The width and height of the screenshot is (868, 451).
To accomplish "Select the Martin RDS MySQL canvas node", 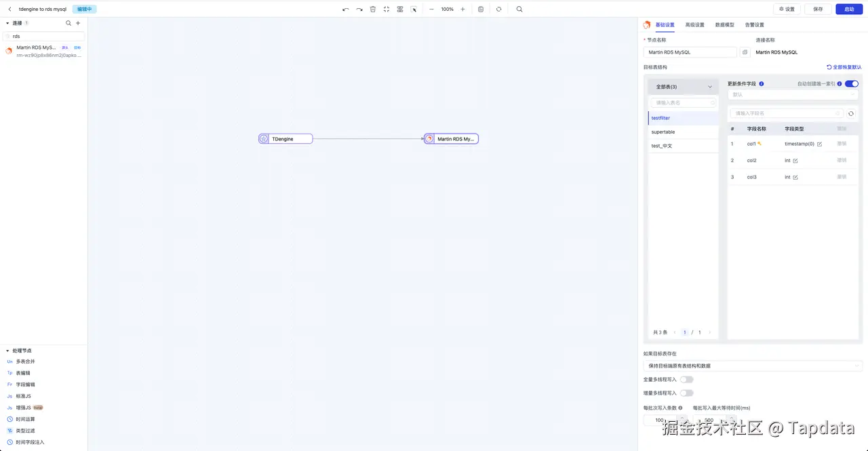I will (451, 138).
